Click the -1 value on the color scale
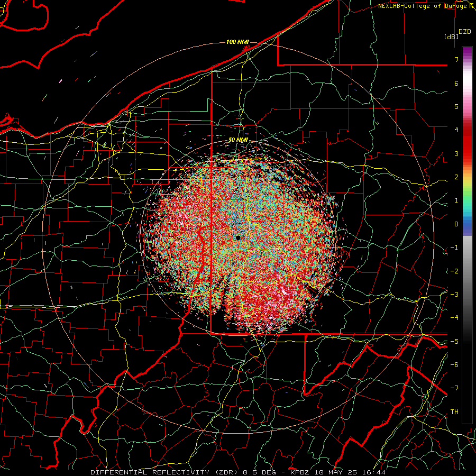Screen dimensions: 476x476 (x=454, y=248)
